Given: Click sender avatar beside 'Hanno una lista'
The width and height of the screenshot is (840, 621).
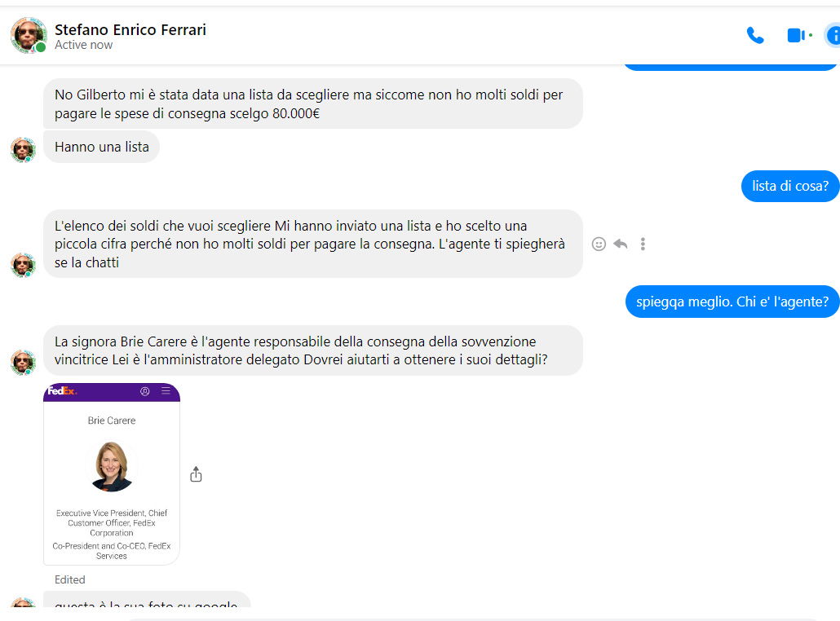Looking at the screenshot, I should point(23,149).
